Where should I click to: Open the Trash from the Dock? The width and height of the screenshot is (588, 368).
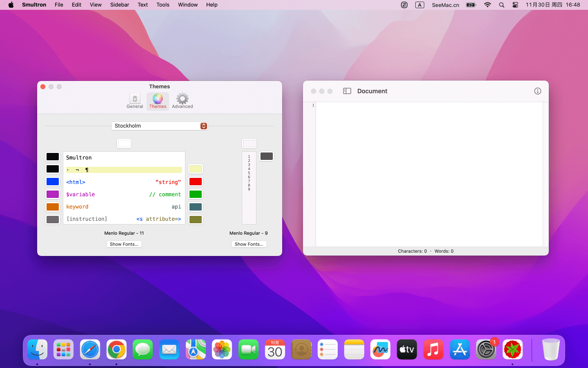pyautogui.click(x=551, y=350)
